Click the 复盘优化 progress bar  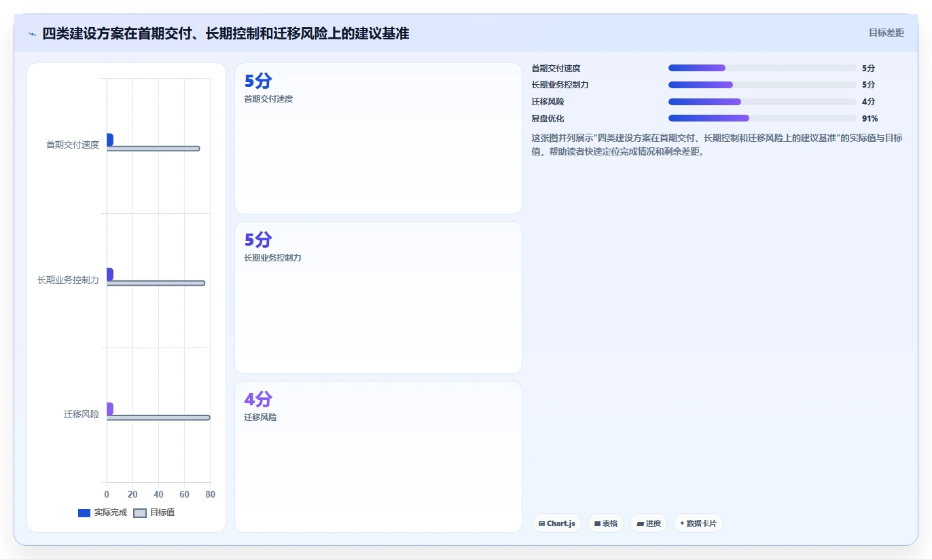click(762, 118)
